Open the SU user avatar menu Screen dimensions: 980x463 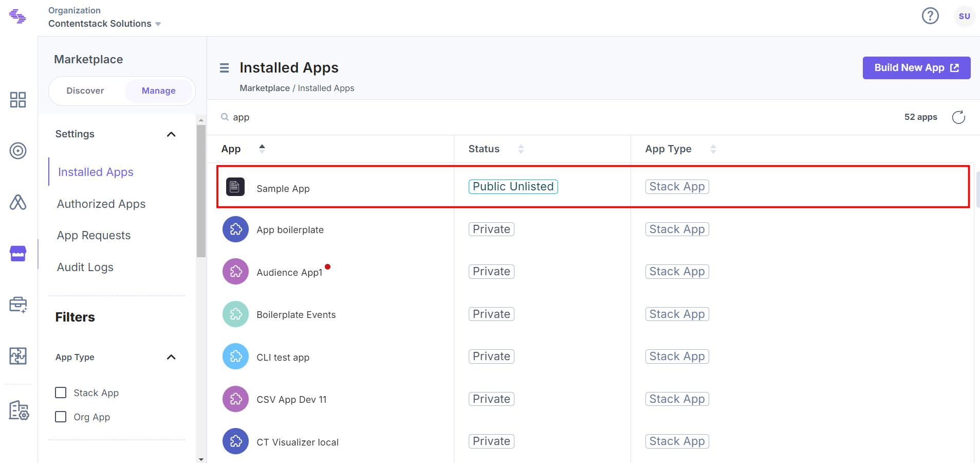tap(965, 16)
